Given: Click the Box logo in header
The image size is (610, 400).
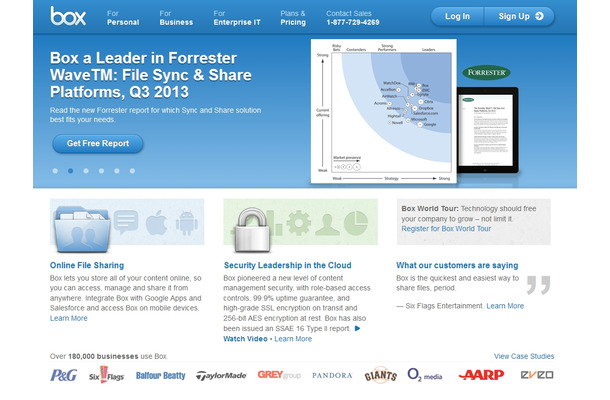Looking at the screenshot, I should coord(68,16).
